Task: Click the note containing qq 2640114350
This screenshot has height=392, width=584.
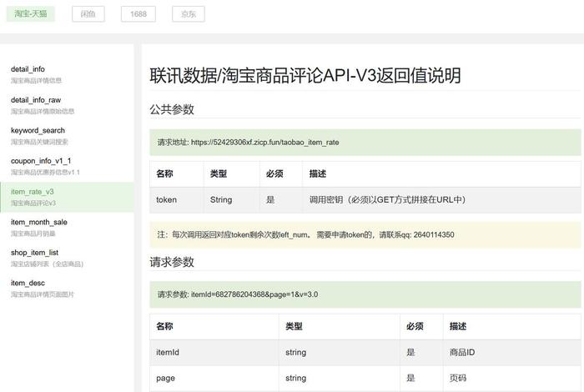Action: coord(365,234)
